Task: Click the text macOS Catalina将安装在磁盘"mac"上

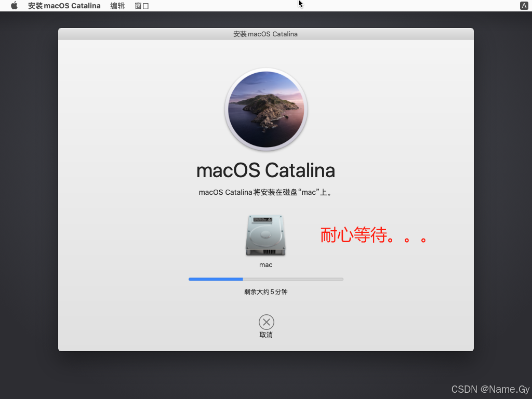Action: (265, 192)
